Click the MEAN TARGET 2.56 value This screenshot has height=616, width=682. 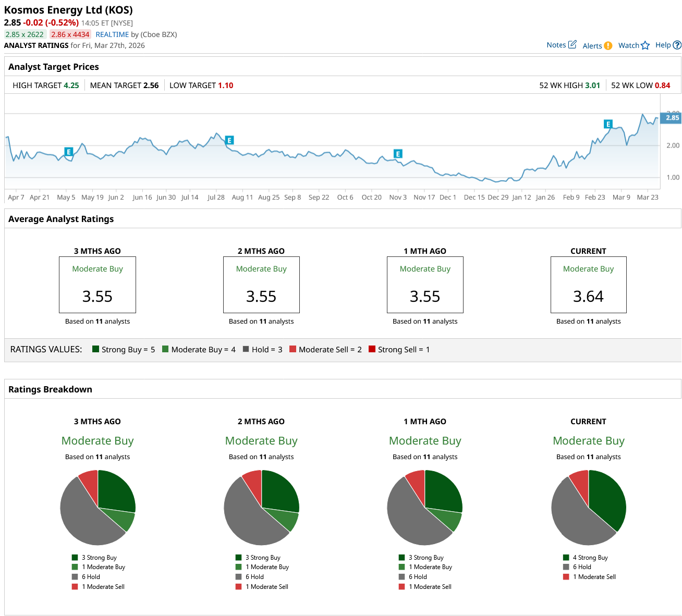pyautogui.click(x=151, y=85)
